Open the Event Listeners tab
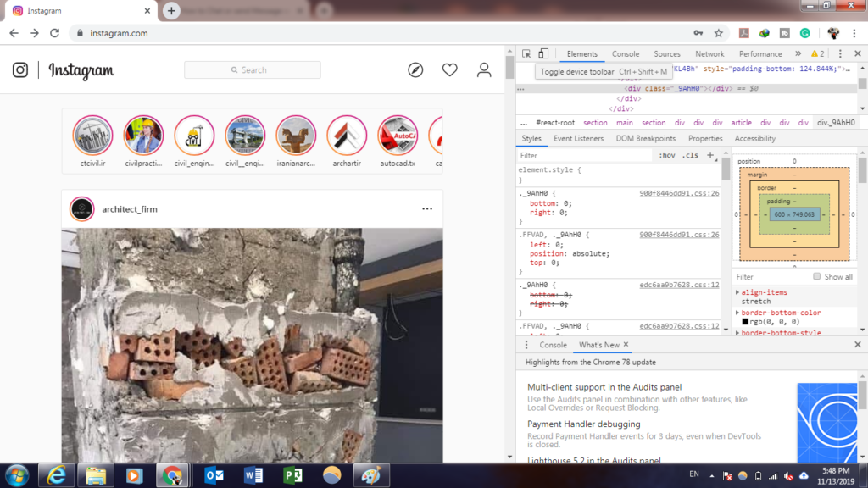 pyautogui.click(x=578, y=138)
